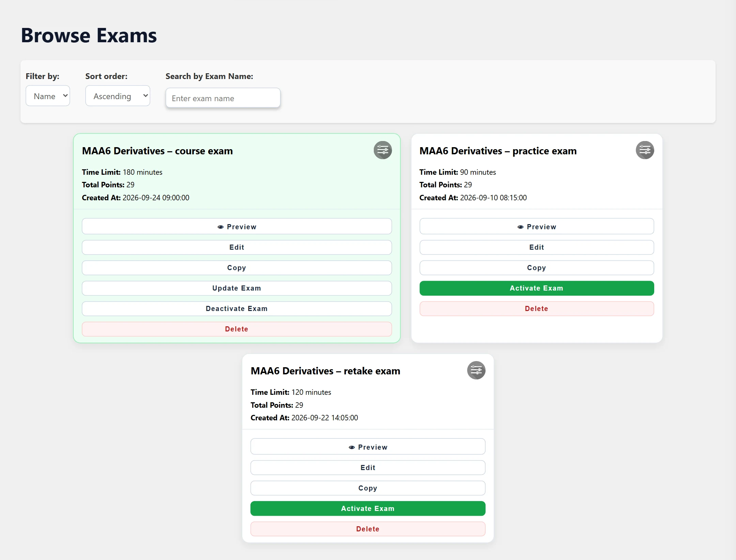This screenshot has height=560, width=736.
Task: Open the Filter by Name dropdown
Action: pyautogui.click(x=48, y=96)
